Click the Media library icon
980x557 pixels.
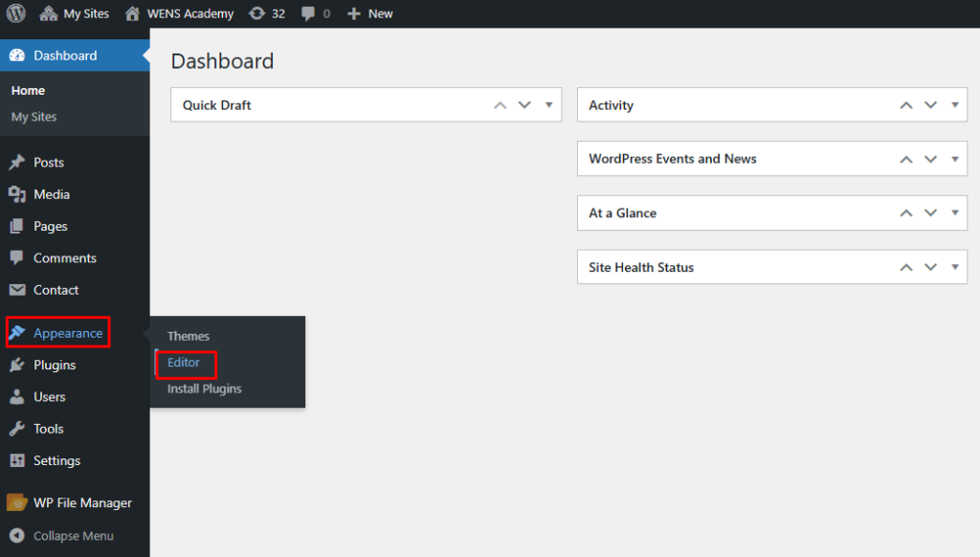(x=17, y=194)
